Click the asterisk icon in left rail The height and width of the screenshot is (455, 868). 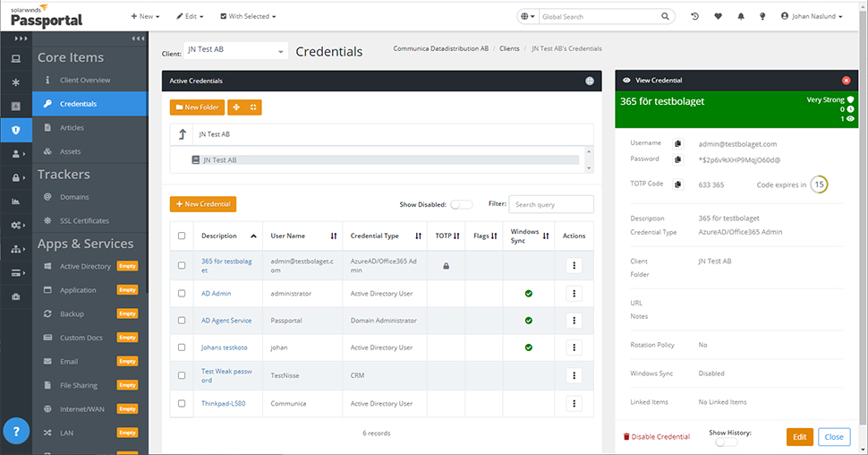16,82
